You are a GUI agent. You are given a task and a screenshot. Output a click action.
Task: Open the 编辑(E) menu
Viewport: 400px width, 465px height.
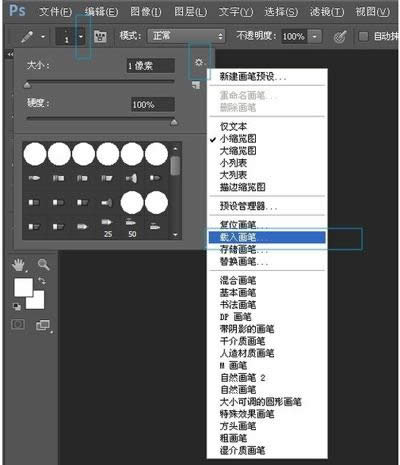point(101,12)
